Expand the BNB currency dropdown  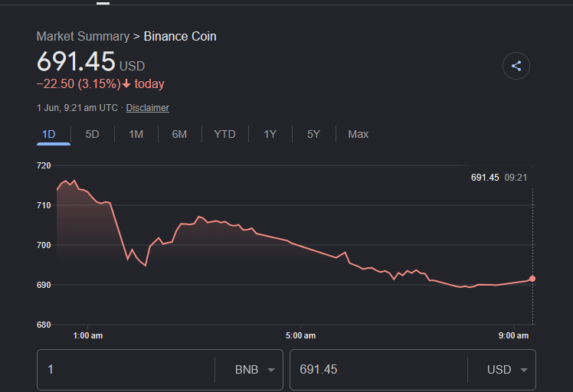coord(254,370)
